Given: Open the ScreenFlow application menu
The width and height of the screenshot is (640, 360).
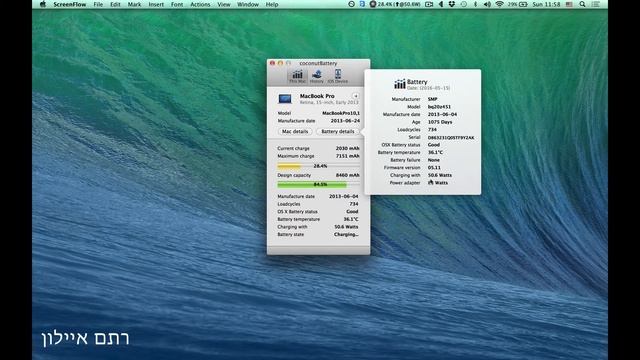Looking at the screenshot, I should [70, 4].
